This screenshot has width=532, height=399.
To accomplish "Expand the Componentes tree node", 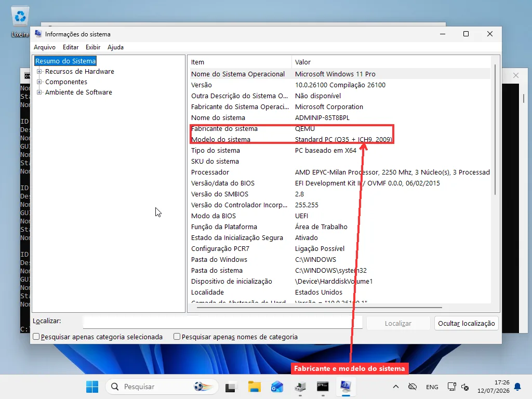I will point(39,82).
